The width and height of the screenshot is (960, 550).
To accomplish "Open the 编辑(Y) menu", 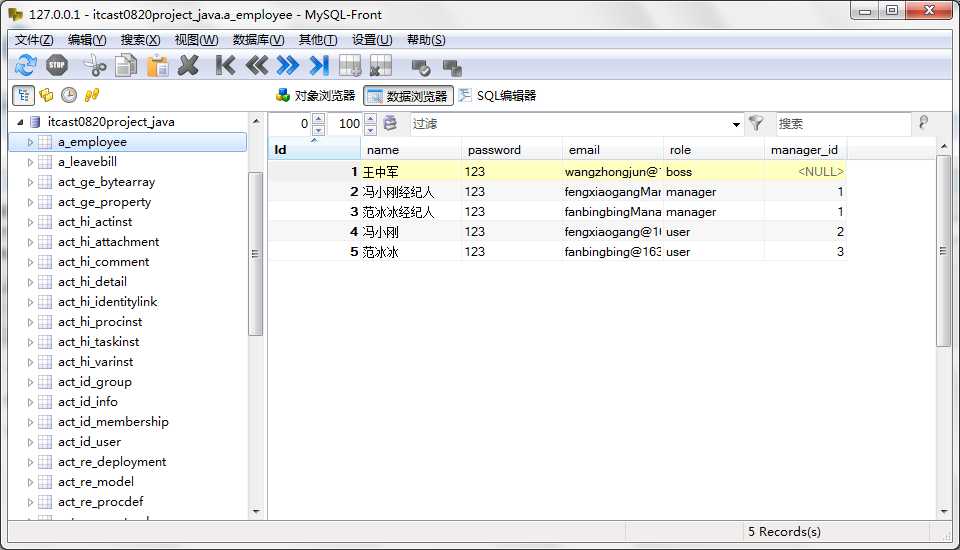I will tap(87, 40).
